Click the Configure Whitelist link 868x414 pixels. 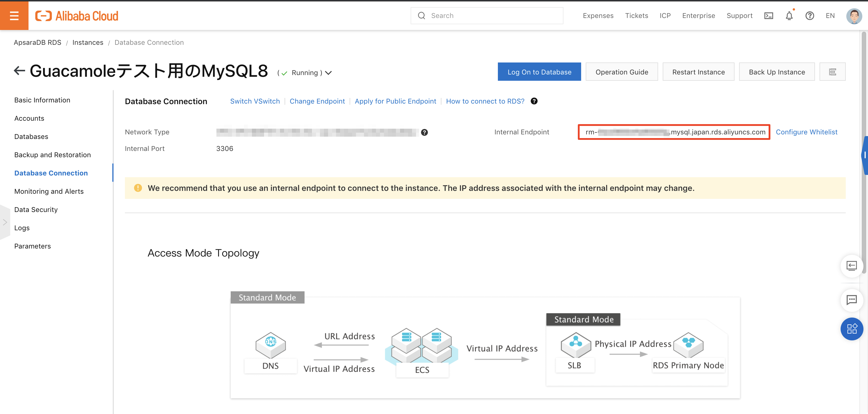(806, 132)
